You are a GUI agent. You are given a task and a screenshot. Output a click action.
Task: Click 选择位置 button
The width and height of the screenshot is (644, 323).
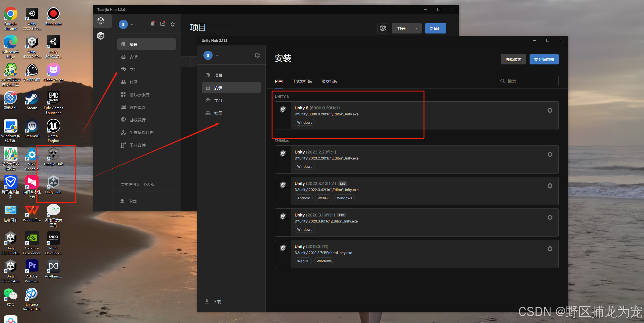click(513, 60)
